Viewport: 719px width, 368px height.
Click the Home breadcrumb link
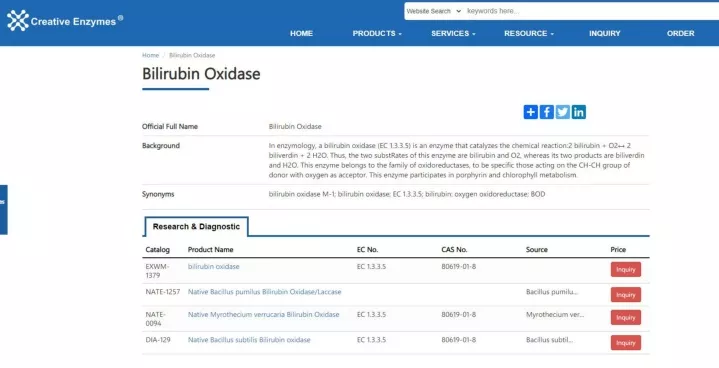[150, 55]
